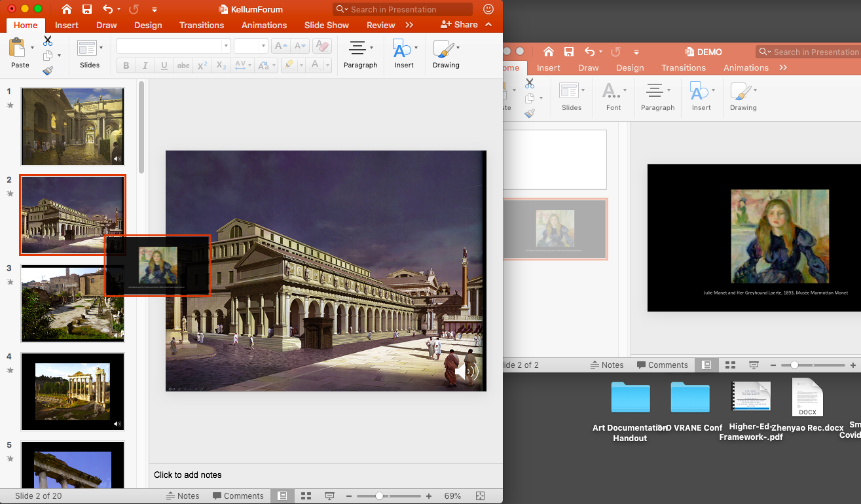The height and width of the screenshot is (504, 861).
Task: Undo the last action in KellumForum
Action: pos(108,9)
